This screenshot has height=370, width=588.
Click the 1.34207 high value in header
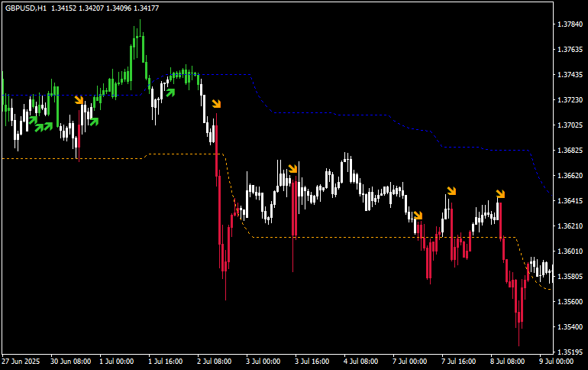pyautogui.click(x=91, y=8)
